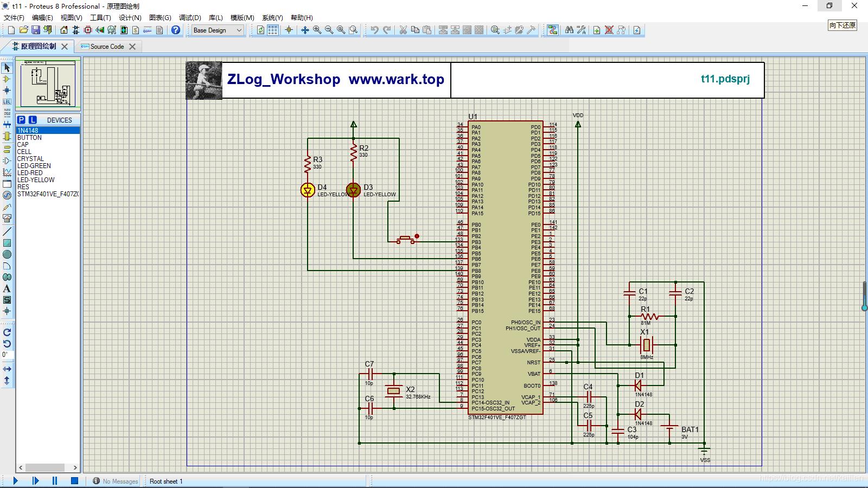Select the Component mode tool

tap(7, 79)
